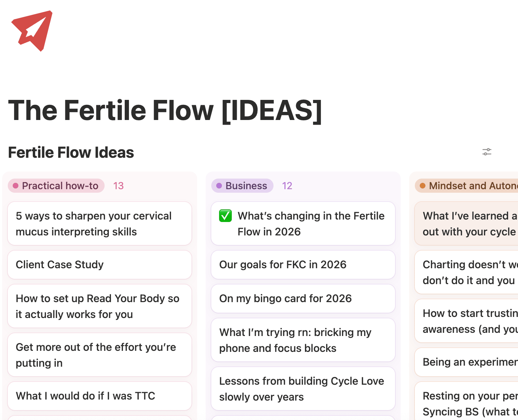Viewport: 518px width, 420px height.
Task: Open the 5 ways cervical mucus card
Action: point(100,224)
